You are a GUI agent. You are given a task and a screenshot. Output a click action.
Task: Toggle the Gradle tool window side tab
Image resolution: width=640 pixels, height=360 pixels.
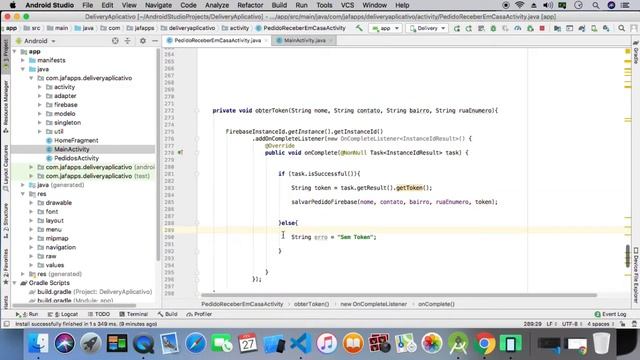pos(636,53)
